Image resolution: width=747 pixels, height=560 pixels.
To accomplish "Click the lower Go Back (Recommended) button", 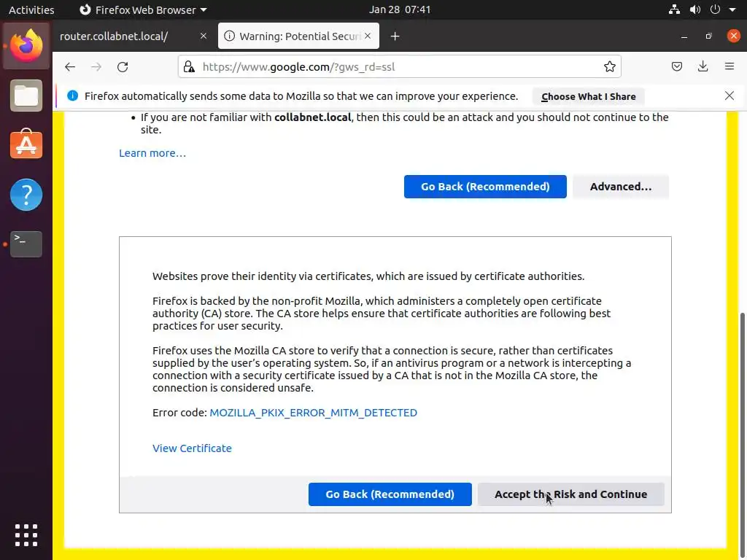I will [x=390, y=494].
